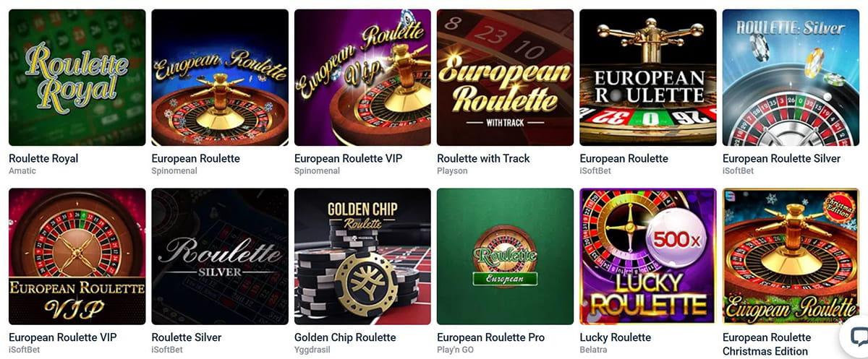This screenshot has width=868, height=359.
Task: Select the European Roulette With Track thumbnail
Action: click(x=506, y=77)
